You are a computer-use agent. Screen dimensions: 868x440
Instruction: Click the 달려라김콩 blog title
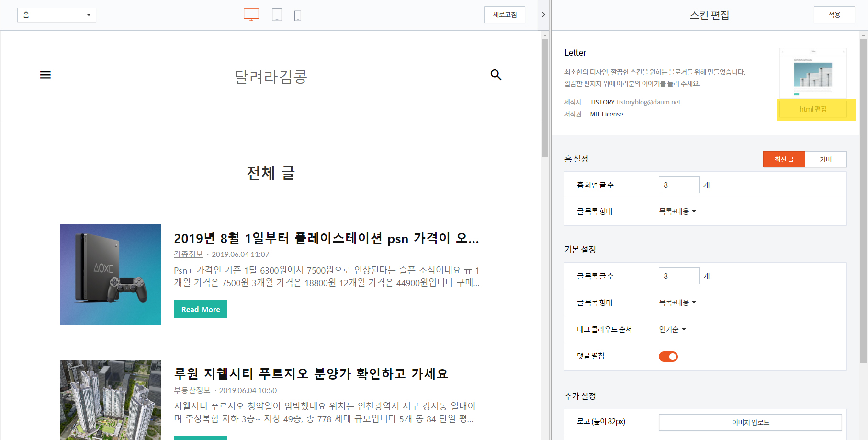point(271,77)
